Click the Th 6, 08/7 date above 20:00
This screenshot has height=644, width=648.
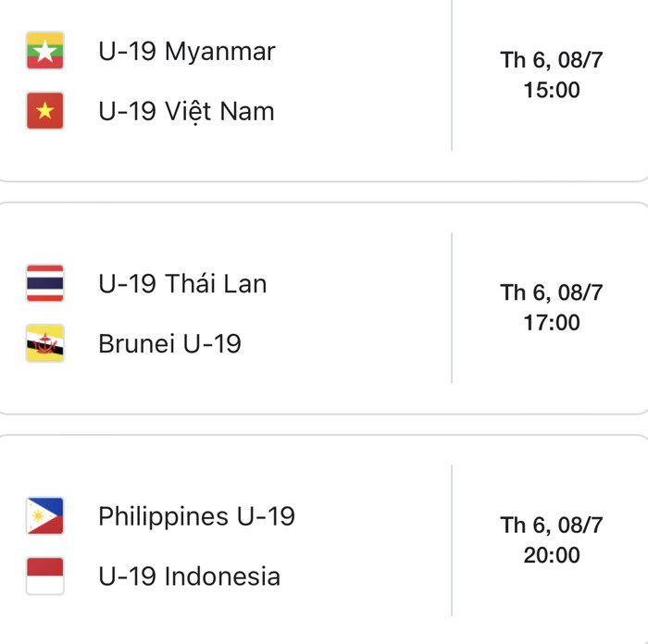click(552, 526)
